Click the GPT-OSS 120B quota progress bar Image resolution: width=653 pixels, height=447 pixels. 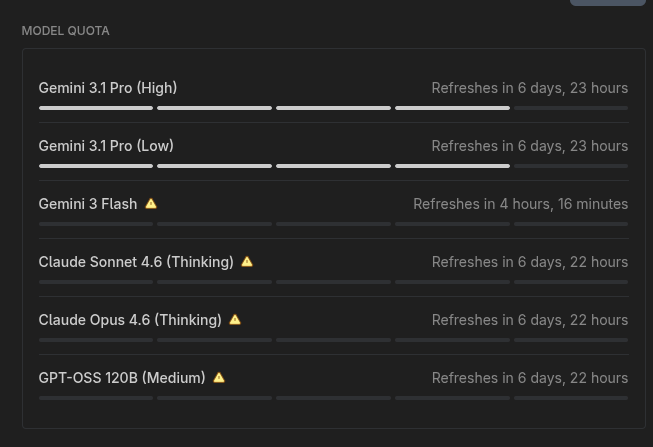click(333, 398)
